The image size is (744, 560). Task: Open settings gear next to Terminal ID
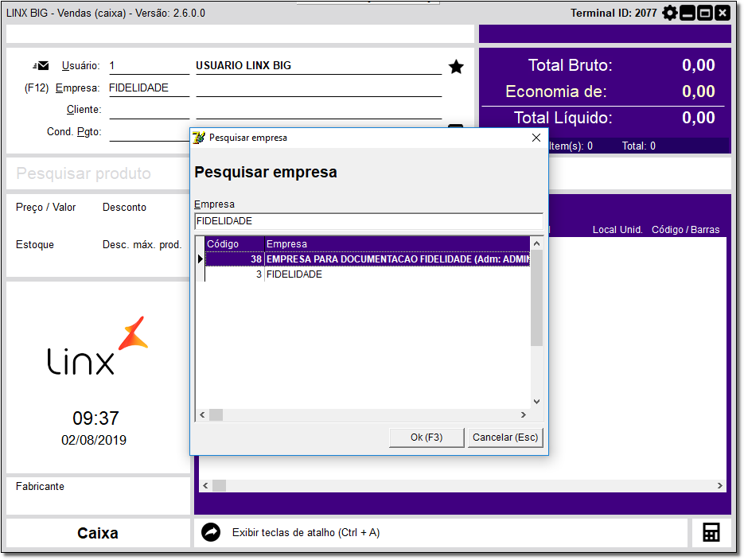click(669, 13)
